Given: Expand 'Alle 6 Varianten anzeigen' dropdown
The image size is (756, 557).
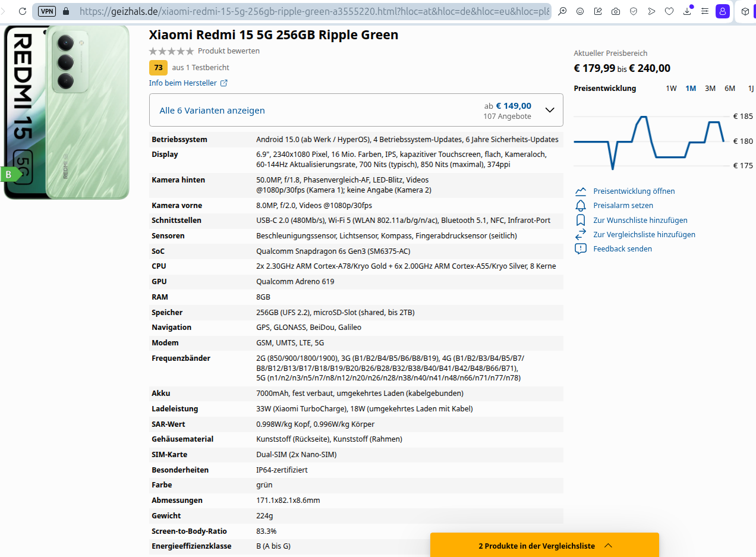Looking at the screenshot, I should coord(356,110).
